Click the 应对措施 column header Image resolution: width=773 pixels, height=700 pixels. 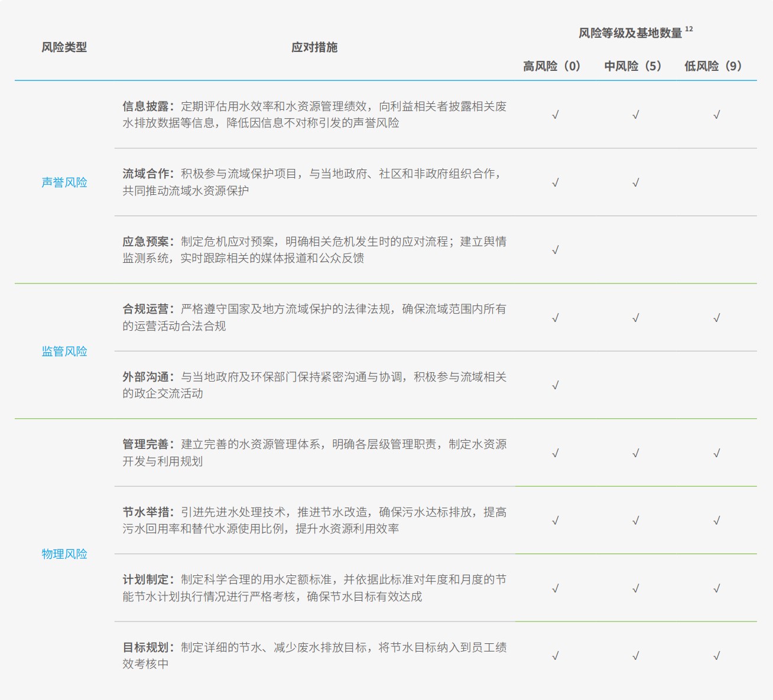click(314, 47)
